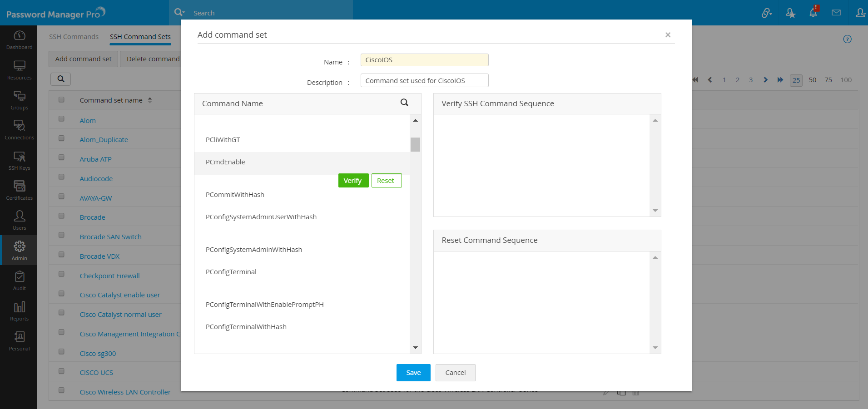Show 75 rows per page
Viewport: 868px width, 409px height.
click(x=828, y=80)
